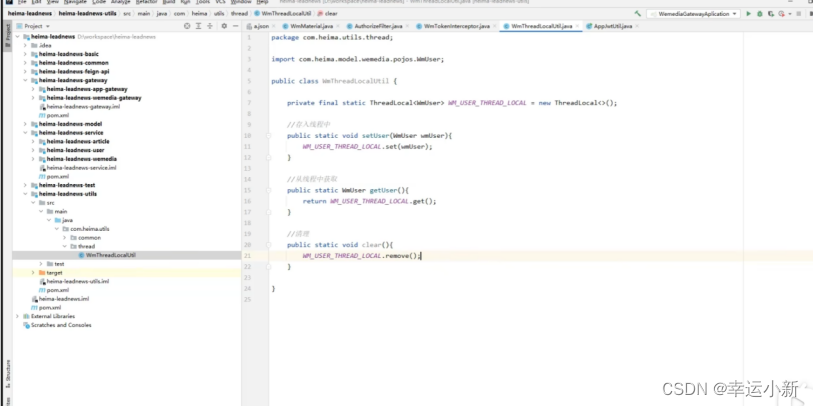Expand the heima-leadnews-feign-api module
This screenshot has width=814, height=407.
pos(25,72)
